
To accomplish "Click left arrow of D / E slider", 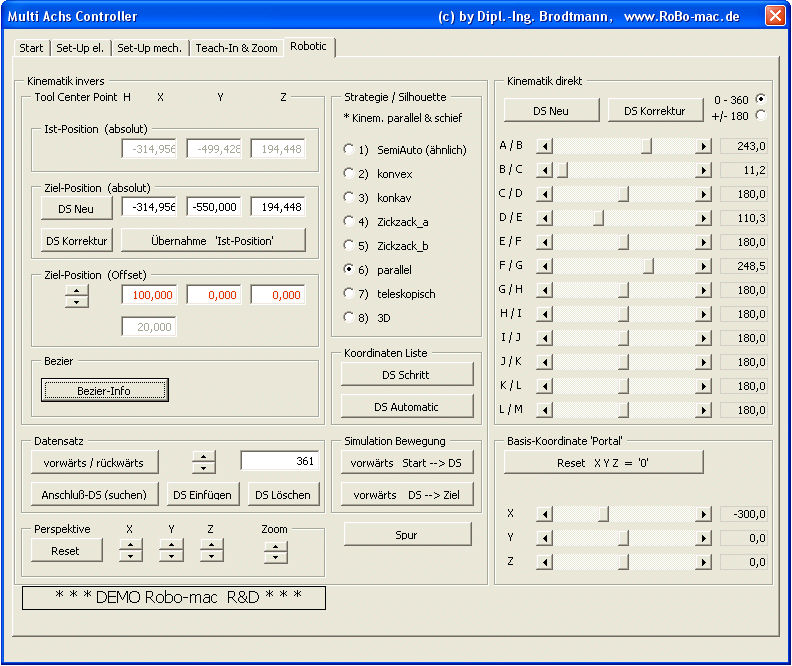I will click(x=545, y=218).
